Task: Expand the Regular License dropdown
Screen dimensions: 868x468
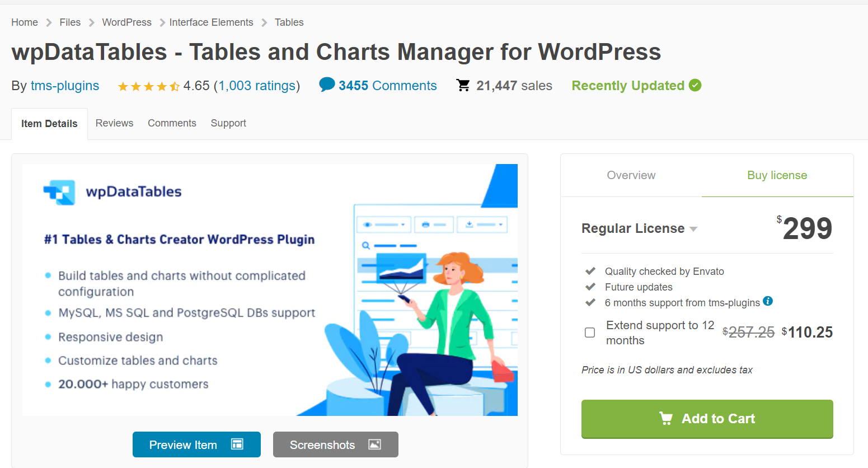Action: [x=640, y=228]
